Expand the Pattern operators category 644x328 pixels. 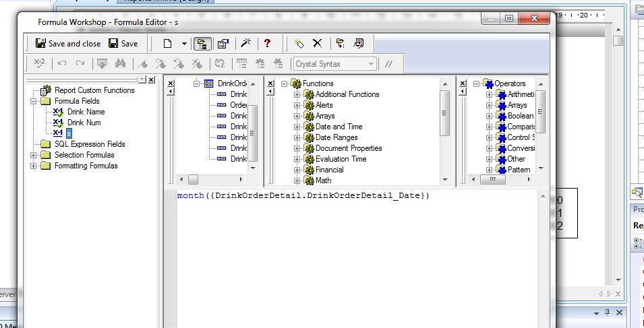(489, 170)
